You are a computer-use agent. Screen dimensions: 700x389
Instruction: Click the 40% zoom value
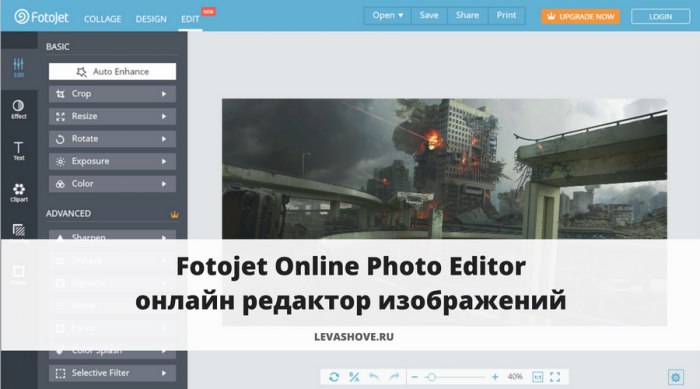[x=515, y=377]
